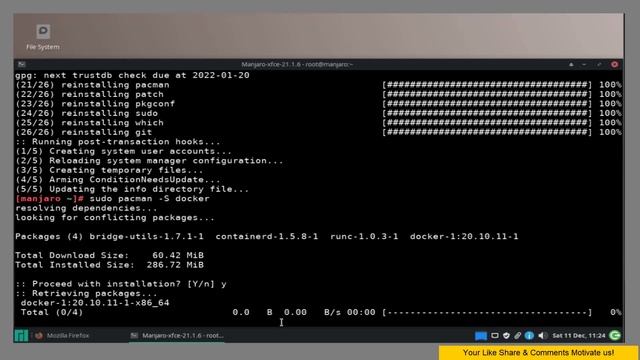Viewport: 640px width, 360px height.
Task: Close the terminal with red button
Action: pos(614,64)
